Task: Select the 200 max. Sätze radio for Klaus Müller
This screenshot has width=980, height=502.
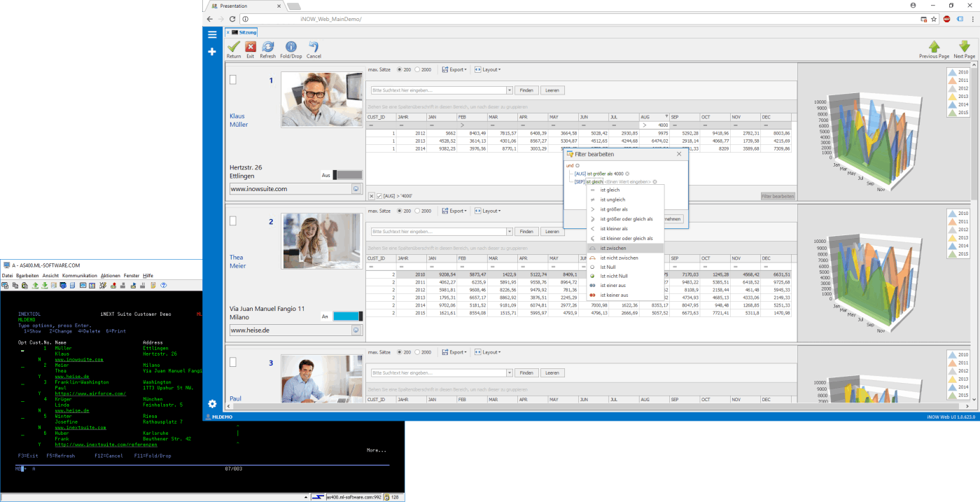Action: pyautogui.click(x=400, y=69)
